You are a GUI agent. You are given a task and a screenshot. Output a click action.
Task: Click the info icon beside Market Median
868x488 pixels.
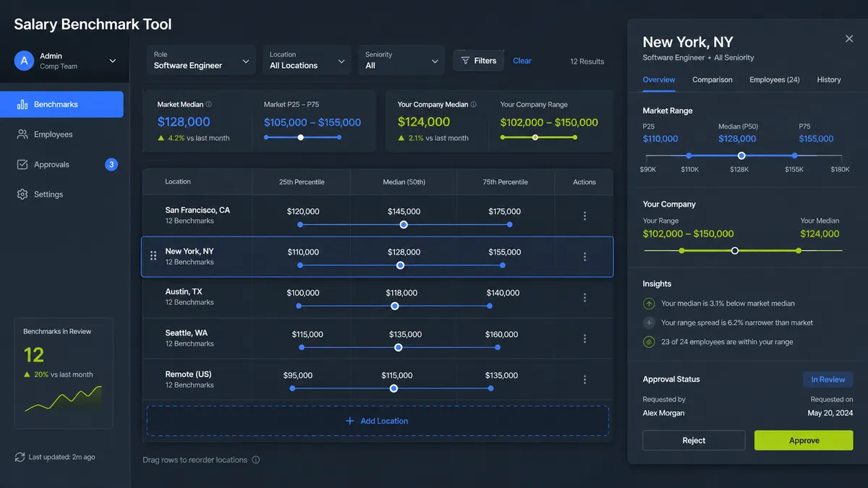point(209,105)
